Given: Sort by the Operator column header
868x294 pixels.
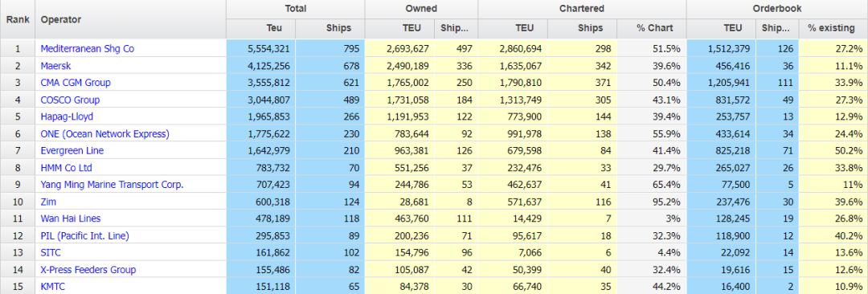Looking at the screenshot, I should point(131,19).
